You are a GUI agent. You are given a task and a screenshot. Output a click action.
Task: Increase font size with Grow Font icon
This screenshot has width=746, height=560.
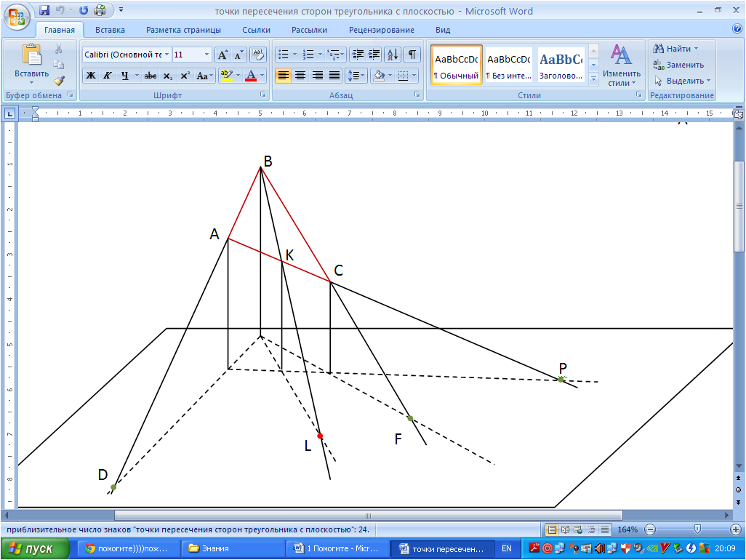222,55
